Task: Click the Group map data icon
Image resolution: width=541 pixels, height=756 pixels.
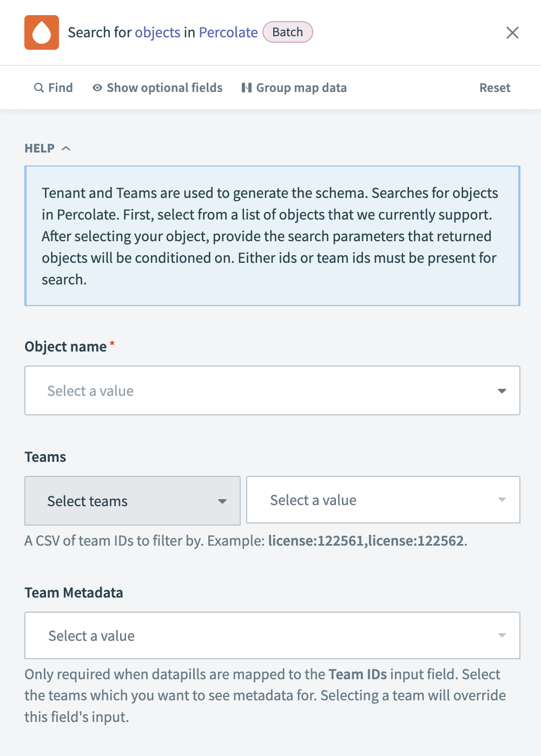Action: coord(246,87)
